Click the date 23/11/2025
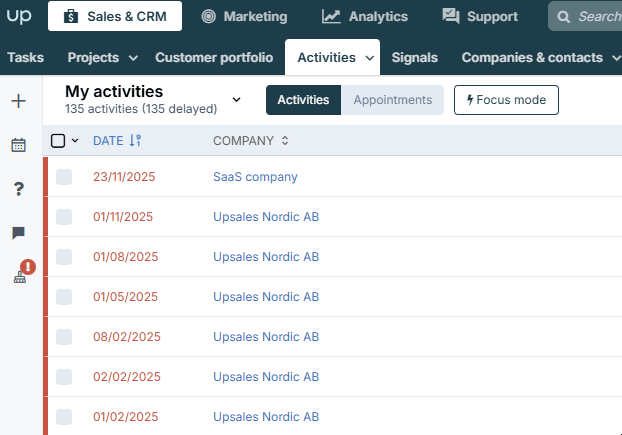Viewport: 622px width, 435px height. point(124,177)
